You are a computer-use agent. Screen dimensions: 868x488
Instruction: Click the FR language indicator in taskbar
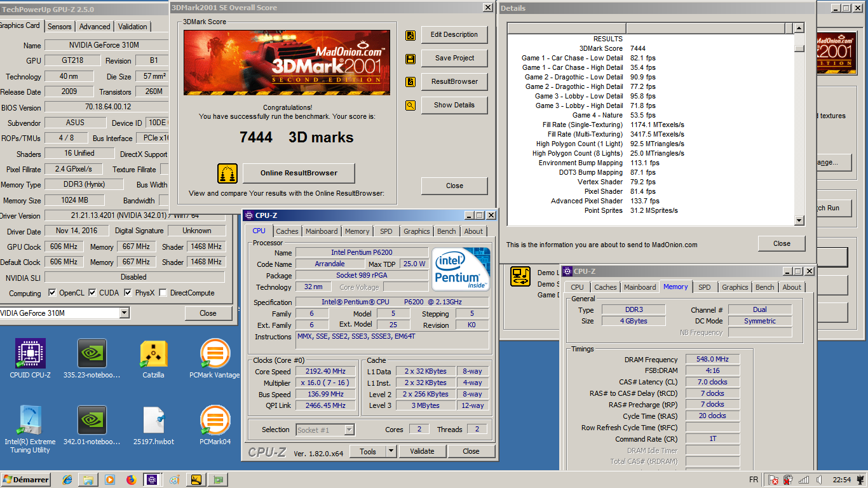pos(754,480)
